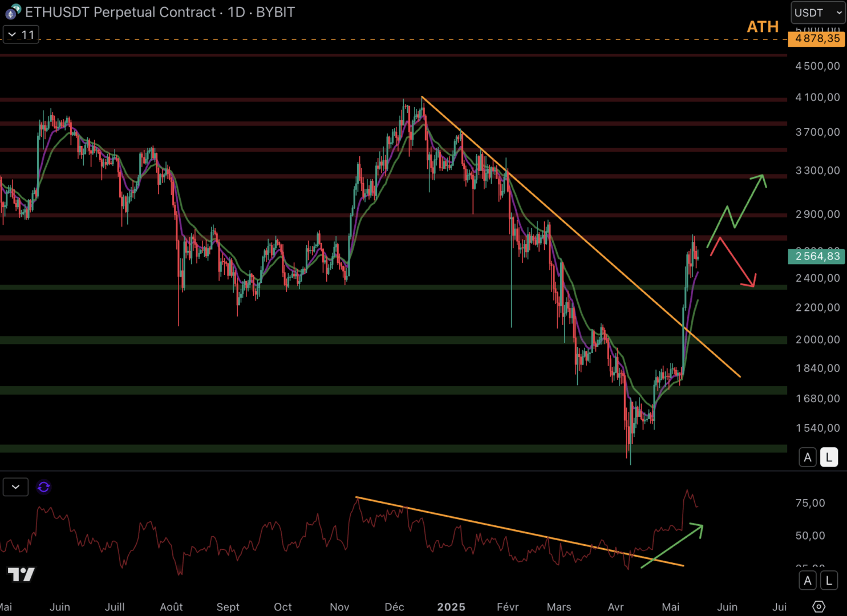
Task: Click the Oct time axis label
Action: click(283, 607)
